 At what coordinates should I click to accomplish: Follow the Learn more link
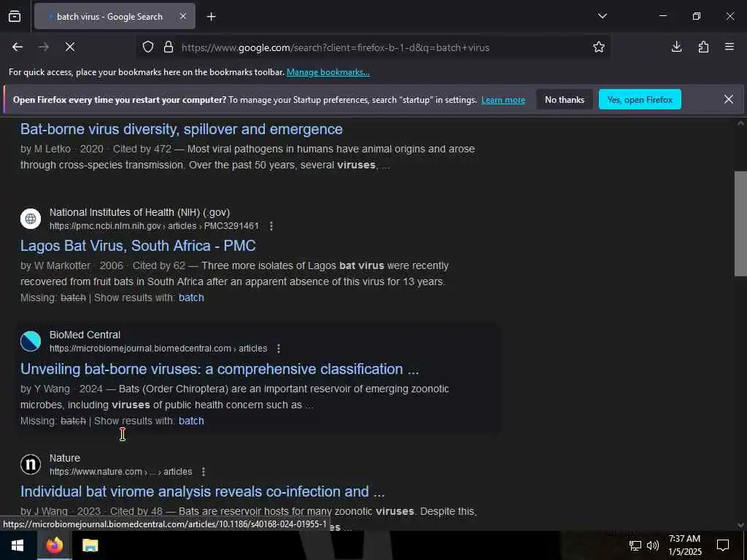[x=503, y=100]
